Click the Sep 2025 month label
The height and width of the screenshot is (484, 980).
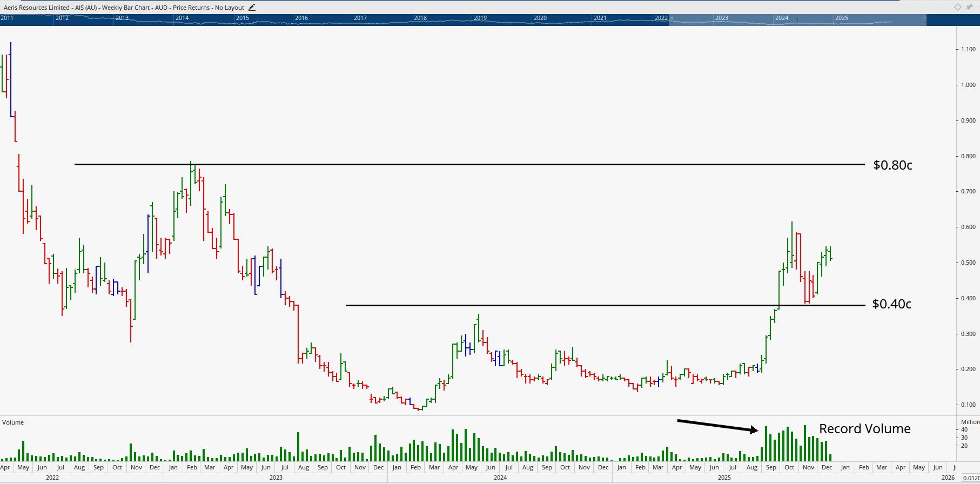tap(771, 467)
